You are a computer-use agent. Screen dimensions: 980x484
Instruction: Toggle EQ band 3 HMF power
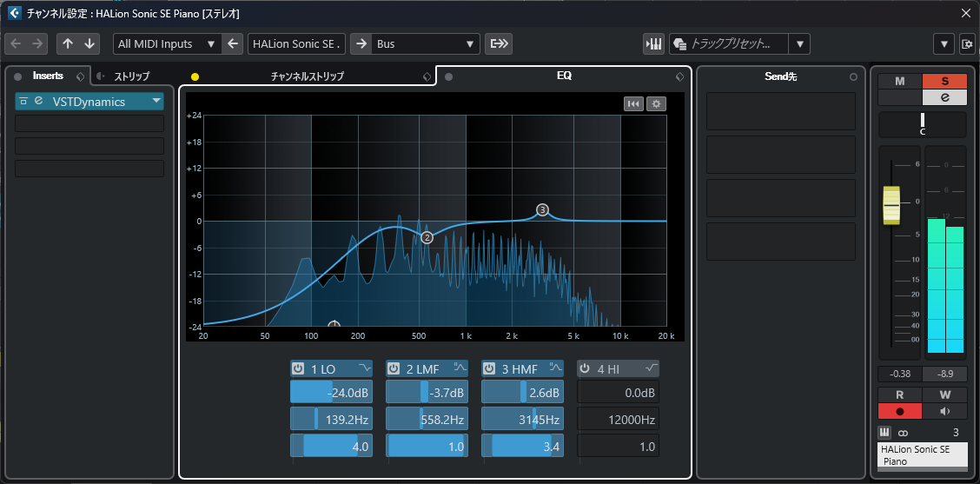tap(489, 368)
